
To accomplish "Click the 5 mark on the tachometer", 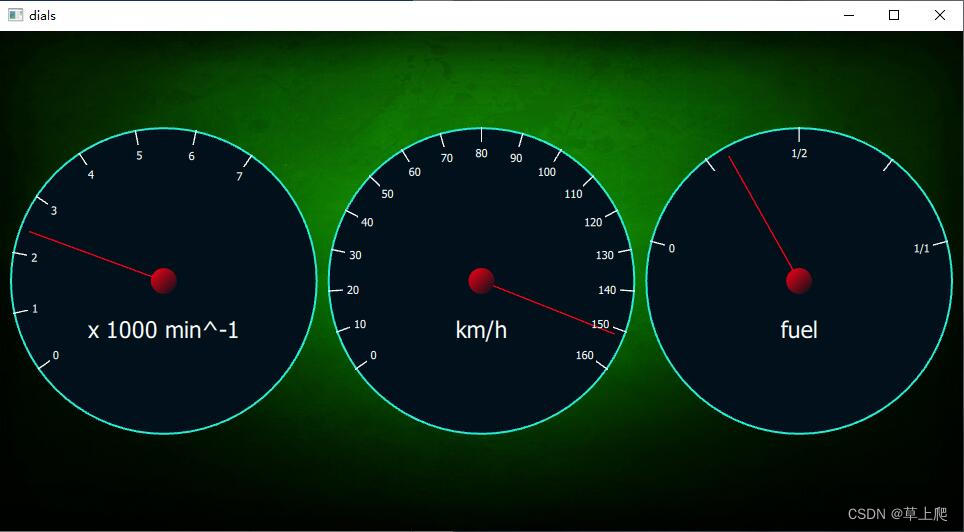I will point(139,156).
